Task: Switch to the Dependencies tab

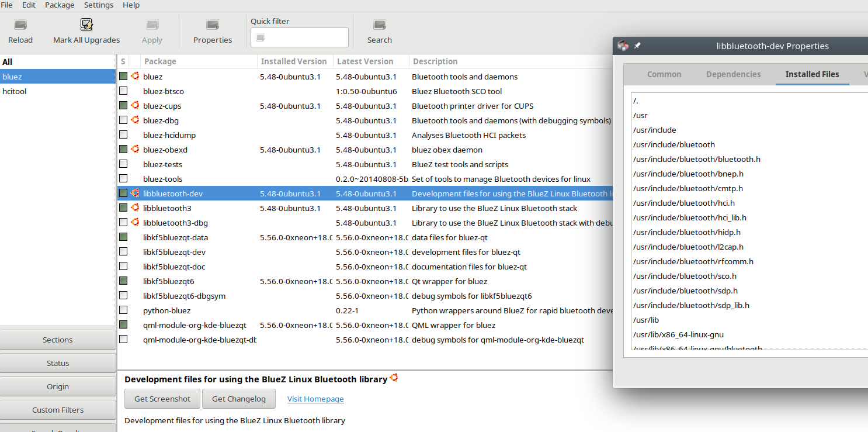Action: [733, 74]
